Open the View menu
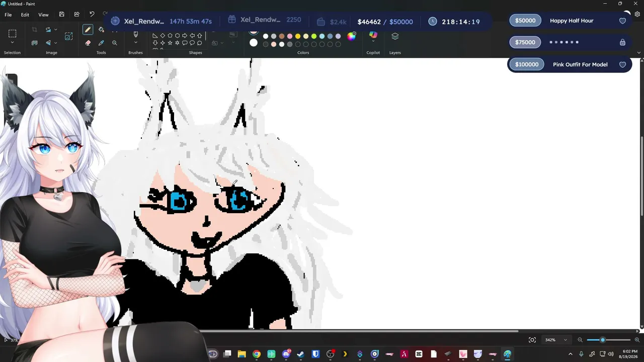The width and height of the screenshot is (644, 362). 43,15
